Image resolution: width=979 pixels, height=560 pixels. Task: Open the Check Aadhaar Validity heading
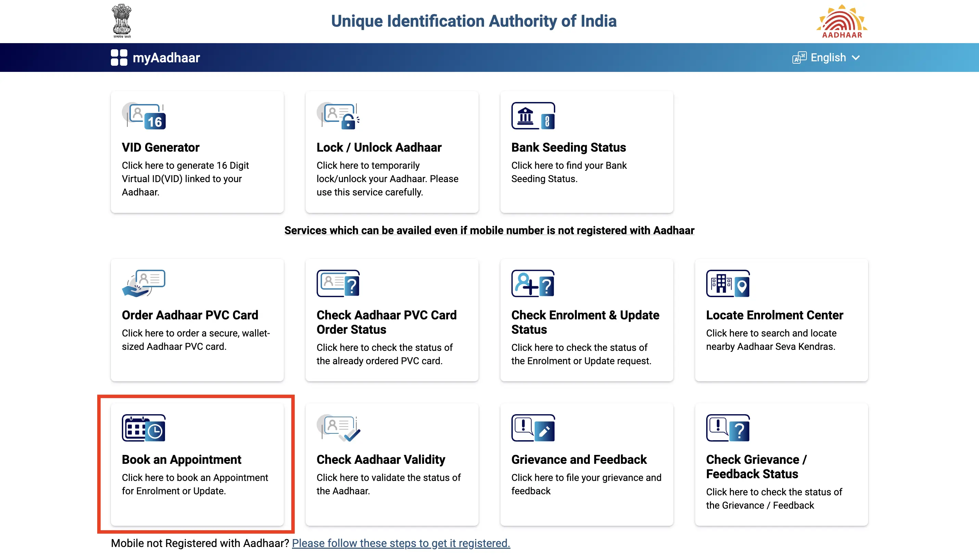click(381, 459)
